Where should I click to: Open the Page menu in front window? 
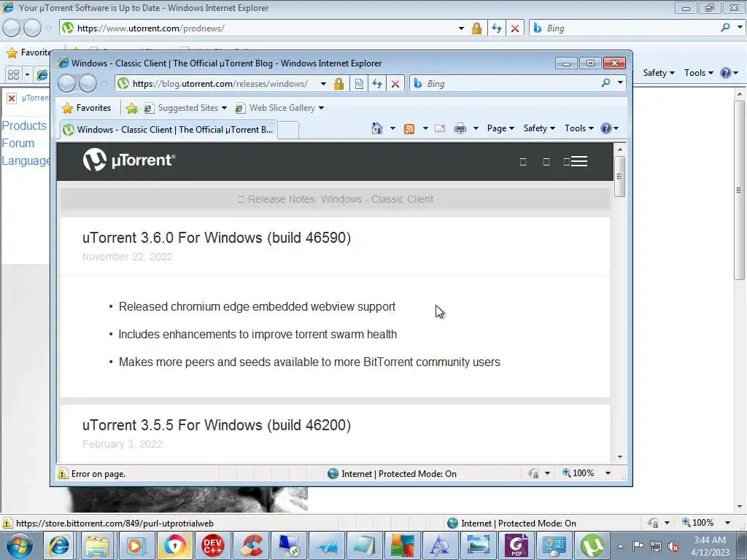click(500, 128)
